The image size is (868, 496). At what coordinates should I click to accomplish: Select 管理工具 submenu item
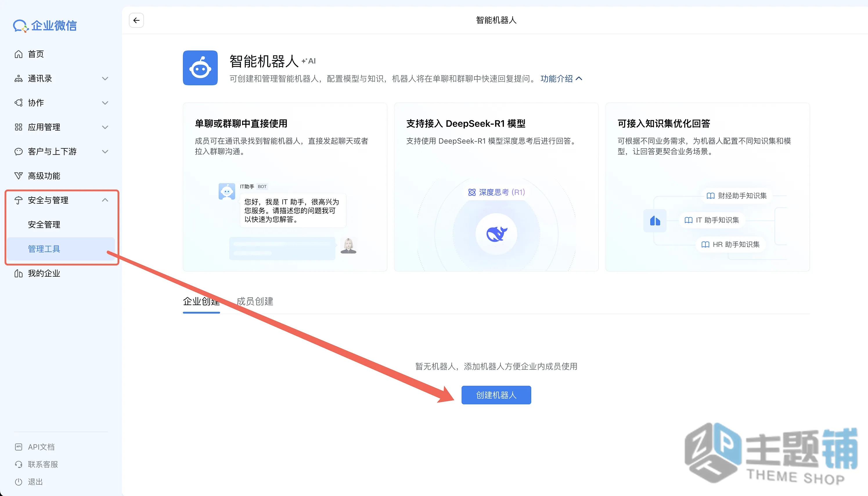coord(61,249)
